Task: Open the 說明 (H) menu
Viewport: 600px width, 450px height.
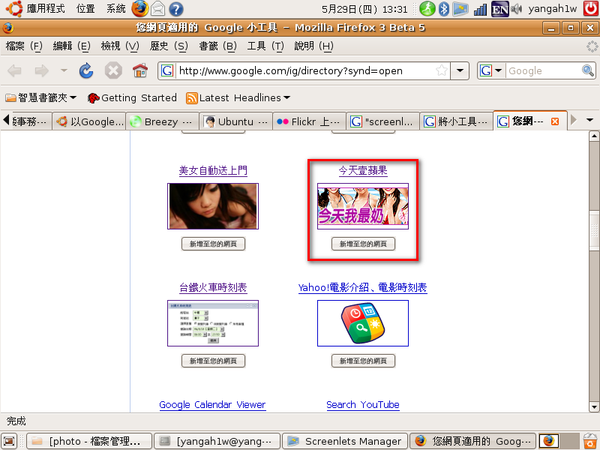Action: pos(314,46)
